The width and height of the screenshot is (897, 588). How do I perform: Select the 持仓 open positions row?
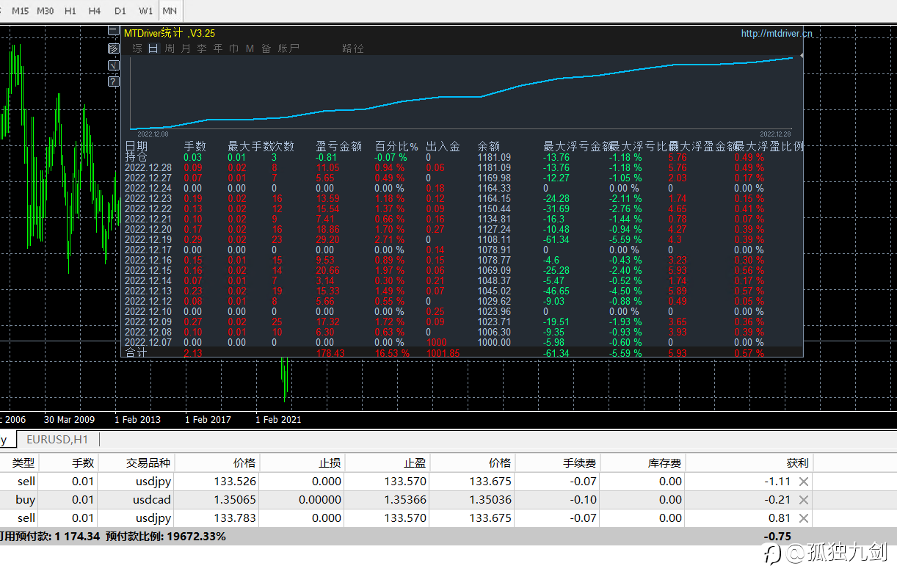point(463,157)
